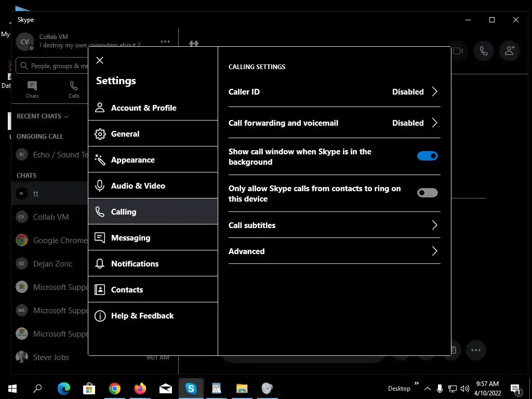Open Help & Feedback section
Image resolution: width=532 pixels, height=399 pixels.
pyautogui.click(x=153, y=315)
